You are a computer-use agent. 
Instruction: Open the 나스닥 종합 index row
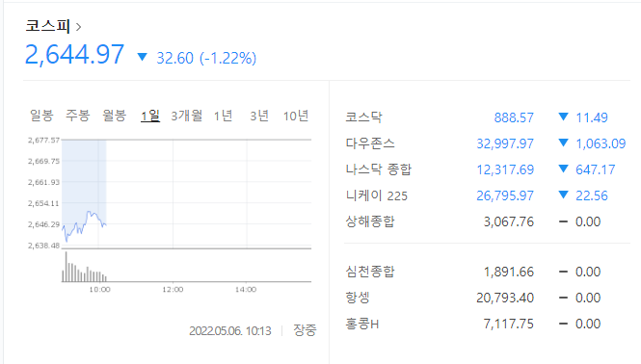click(486, 169)
